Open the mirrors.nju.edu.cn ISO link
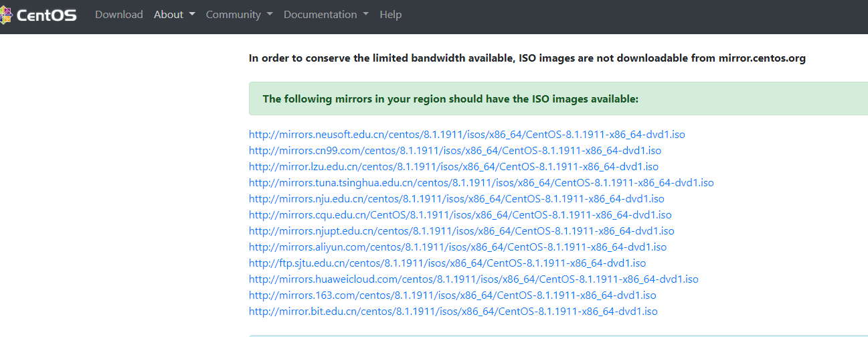This screenshot has width=868, height=337. (x=456, y=199)
